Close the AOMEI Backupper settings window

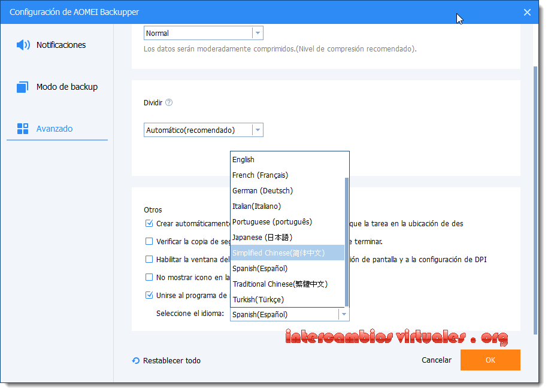[527, 12]
